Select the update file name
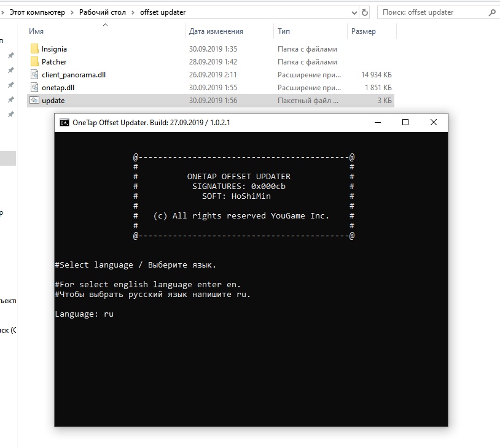The image size is (500, 448). 53,101
